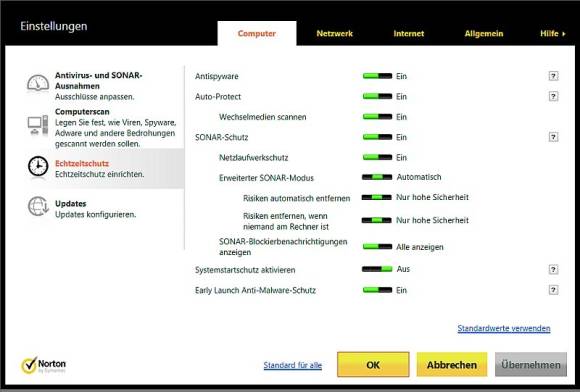Click the Echtzeitschutz clock icon
Screen dimensions: 580x392
click(x=38, y=166)
